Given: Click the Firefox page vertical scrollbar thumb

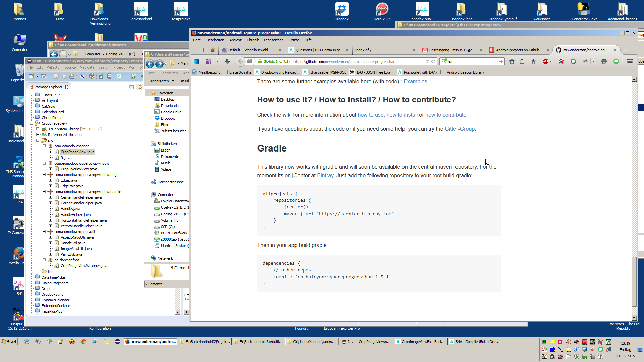Looking at the screenshot, I should pyautogui.click(x=634, y=282).
